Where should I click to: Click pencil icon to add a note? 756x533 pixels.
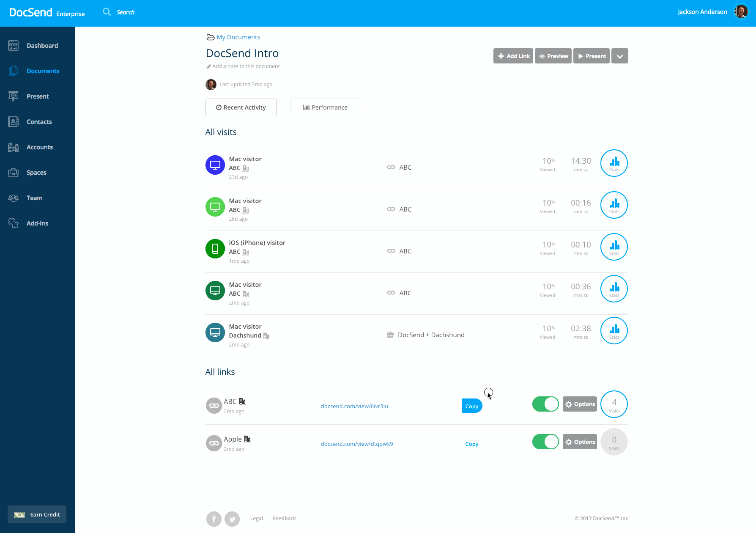pos(208,66)
